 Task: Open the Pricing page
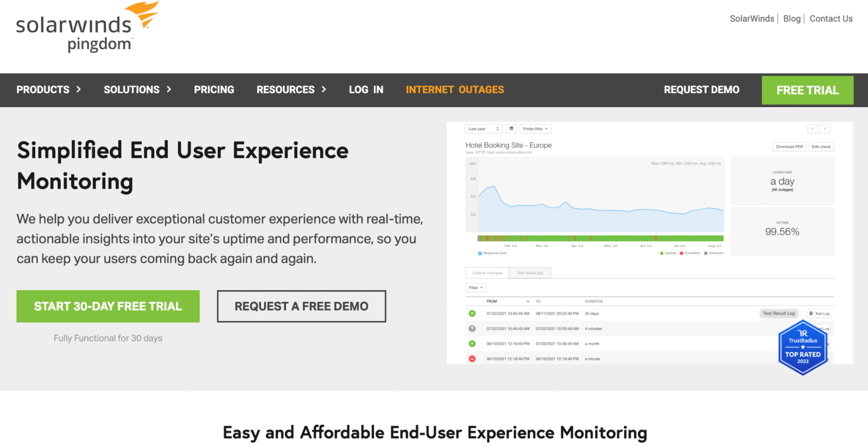214,90
